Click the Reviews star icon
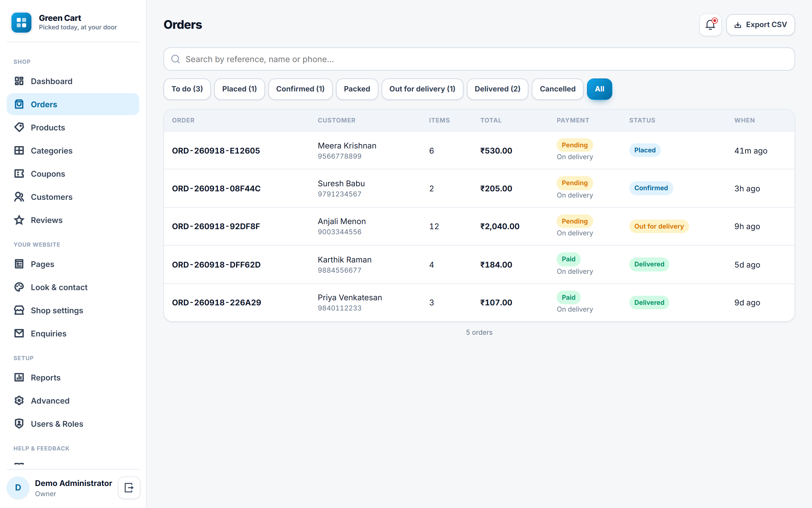This screenshot has height=508, width=812. coord(19,220)
